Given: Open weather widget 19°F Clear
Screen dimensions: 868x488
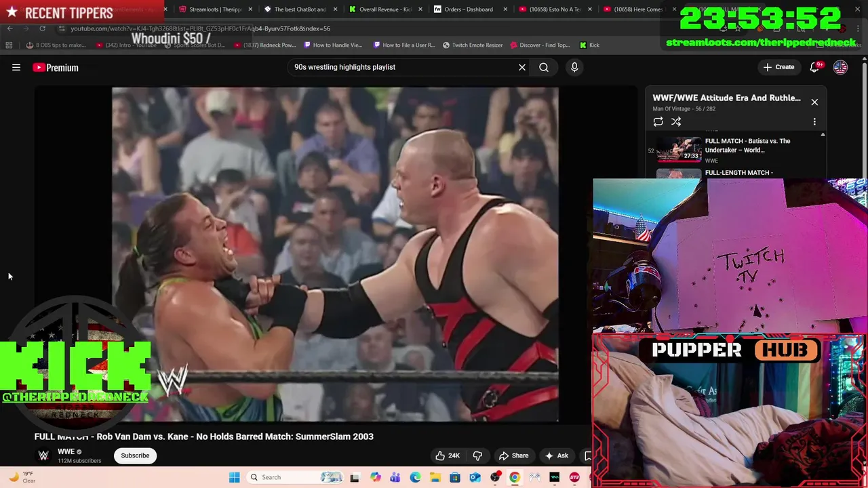Looking at the screenshot, I should coord(22,477).
